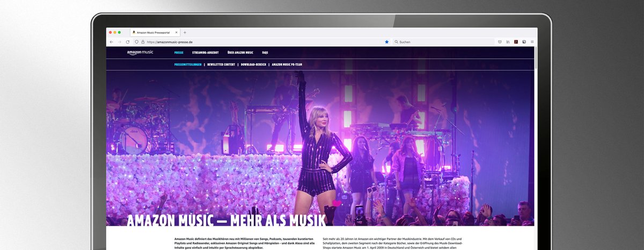Toggle the sidebar view icon
This screenshot has height=250, width=644.
[x=524, y=42]
